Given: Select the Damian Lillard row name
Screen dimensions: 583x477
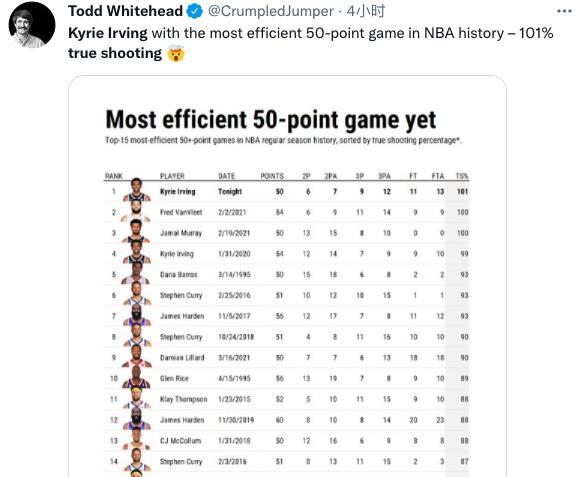Looking at the screenshot, I should 182,358.
